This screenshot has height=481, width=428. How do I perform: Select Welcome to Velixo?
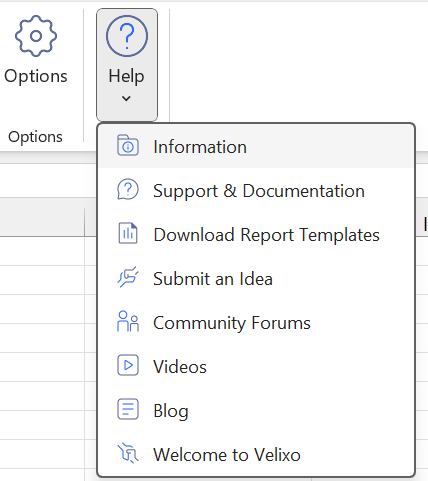point(256,455)
